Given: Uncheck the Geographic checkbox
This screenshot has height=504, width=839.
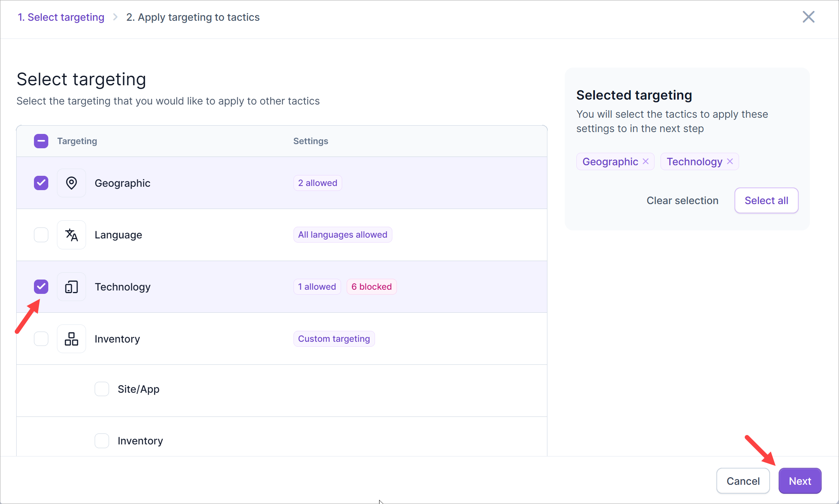Looking at the screenshot, I should click(x=41, y=183).
